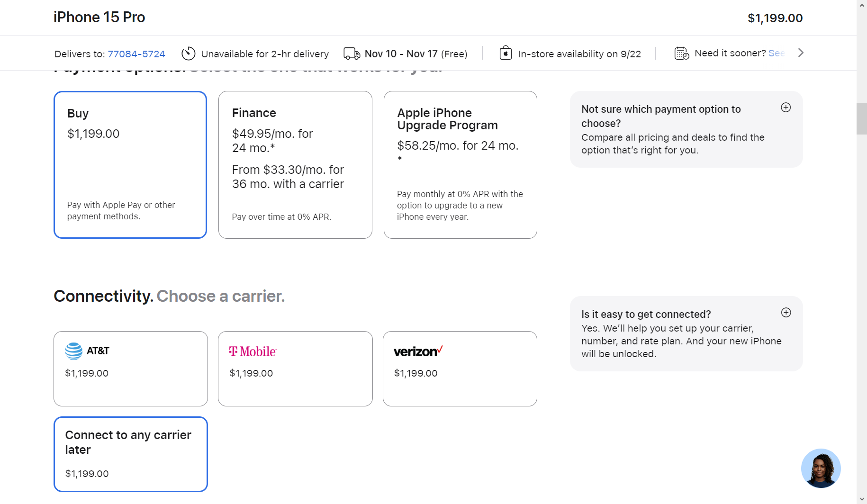
Task: Click the calendar icon beside Need it sooner
Action: [682, 53]
